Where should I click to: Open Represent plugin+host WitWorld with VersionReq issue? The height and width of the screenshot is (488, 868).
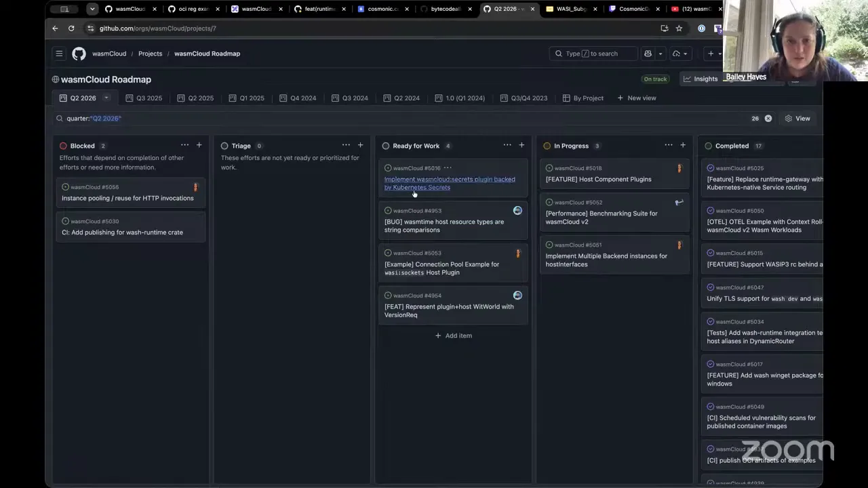click(x=449, y=310)
